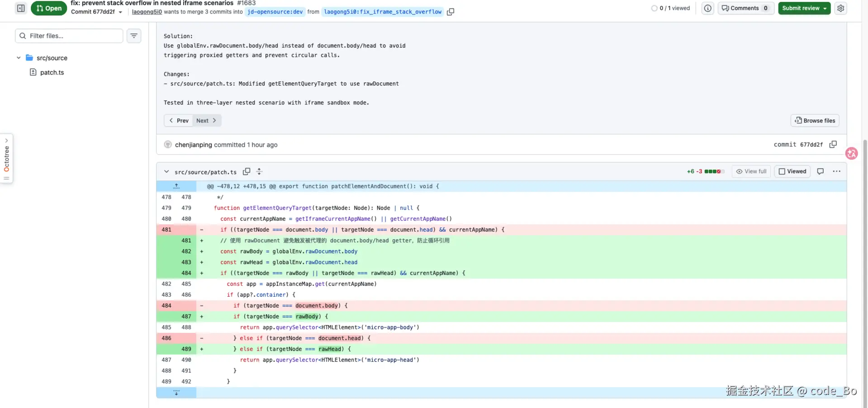Open the file options three-dot menu
The width and height of the screenshot is (868, 408).
pyautogui.click(x=836, y=171)
